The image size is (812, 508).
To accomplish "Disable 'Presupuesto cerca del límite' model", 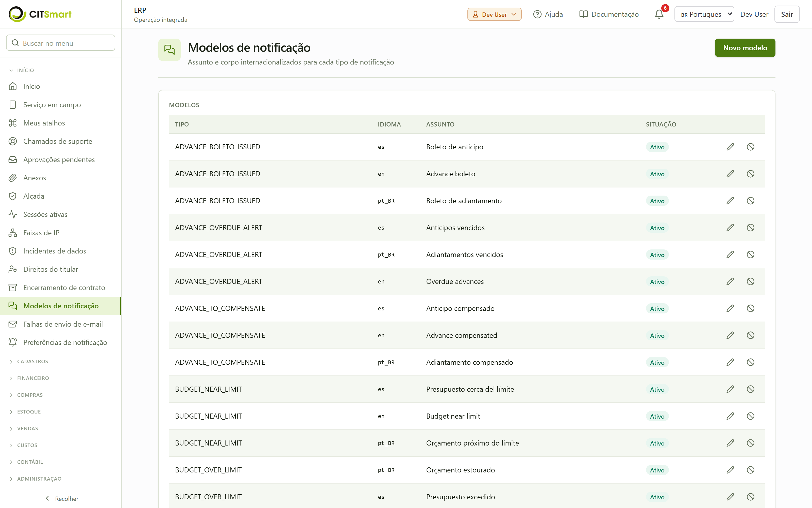I will (751, 389).
